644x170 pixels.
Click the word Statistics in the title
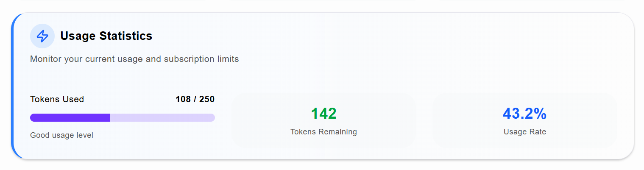[126, 36]
